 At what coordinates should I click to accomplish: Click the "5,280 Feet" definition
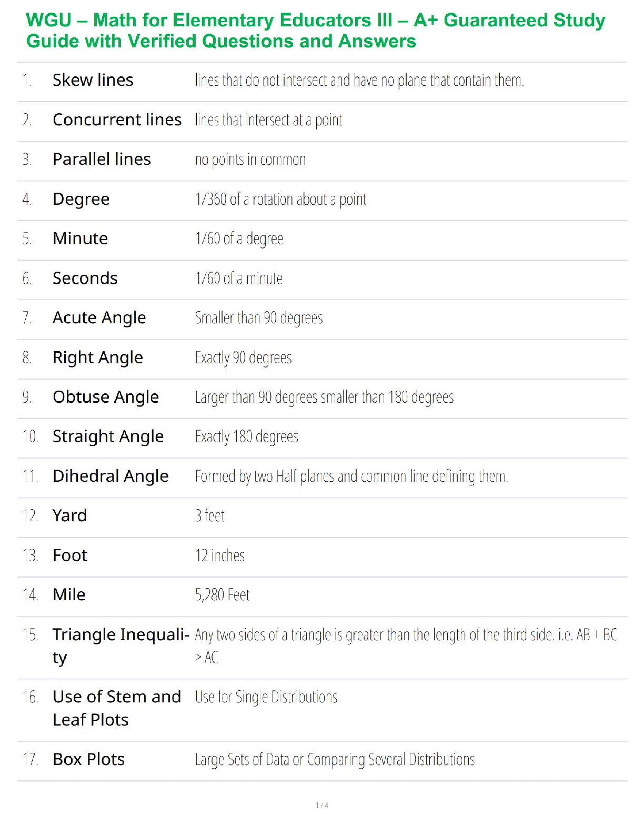(x=222, y=595)
